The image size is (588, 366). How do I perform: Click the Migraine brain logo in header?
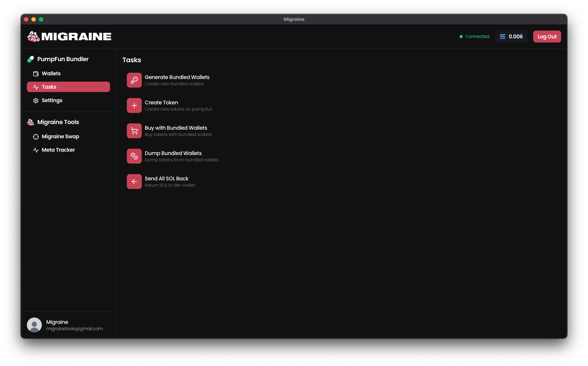coord(34,37)
